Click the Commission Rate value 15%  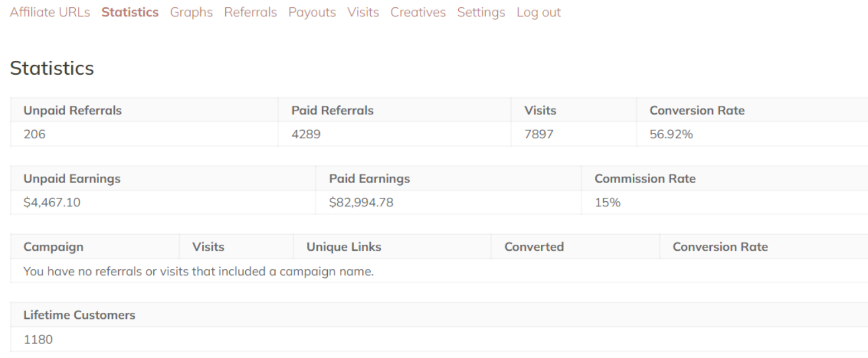click(608, 202)
